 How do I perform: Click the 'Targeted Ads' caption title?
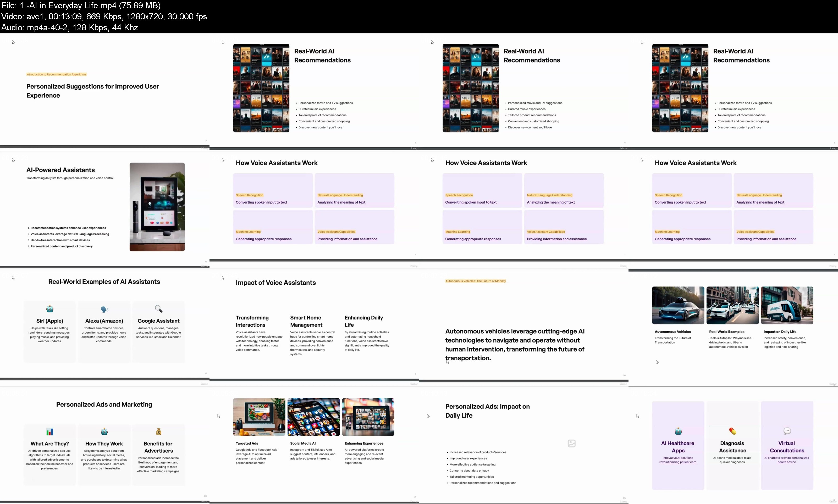point(247,443)
